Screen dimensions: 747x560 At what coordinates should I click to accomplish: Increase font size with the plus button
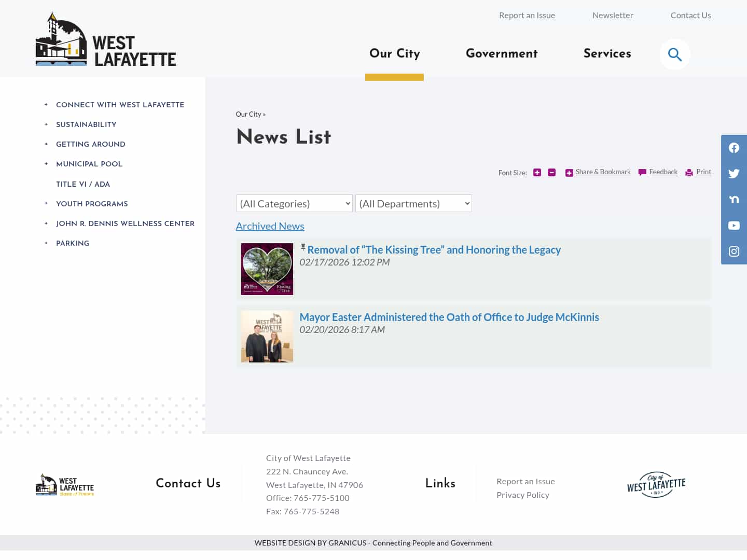(x=537, y=172)
